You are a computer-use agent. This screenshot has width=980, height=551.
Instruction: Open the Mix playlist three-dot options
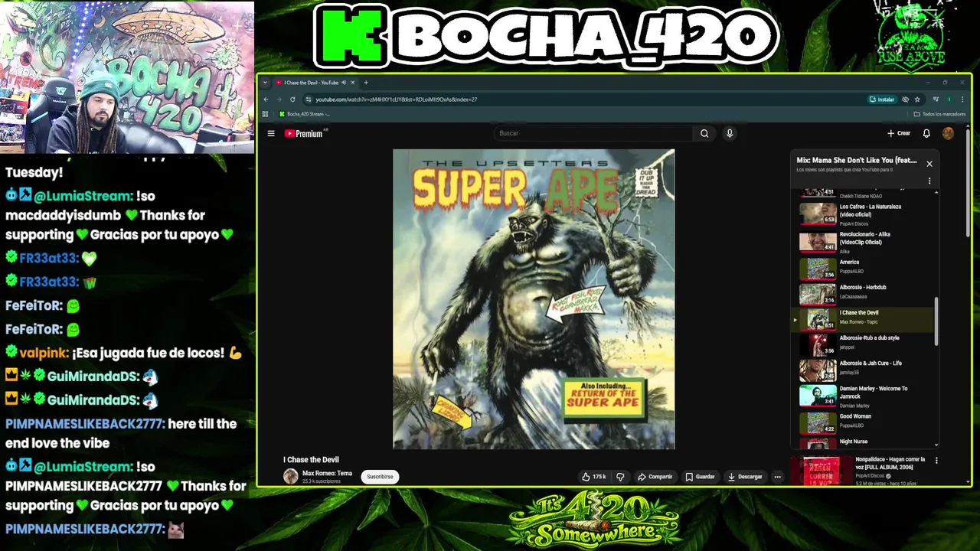(929, 181)
